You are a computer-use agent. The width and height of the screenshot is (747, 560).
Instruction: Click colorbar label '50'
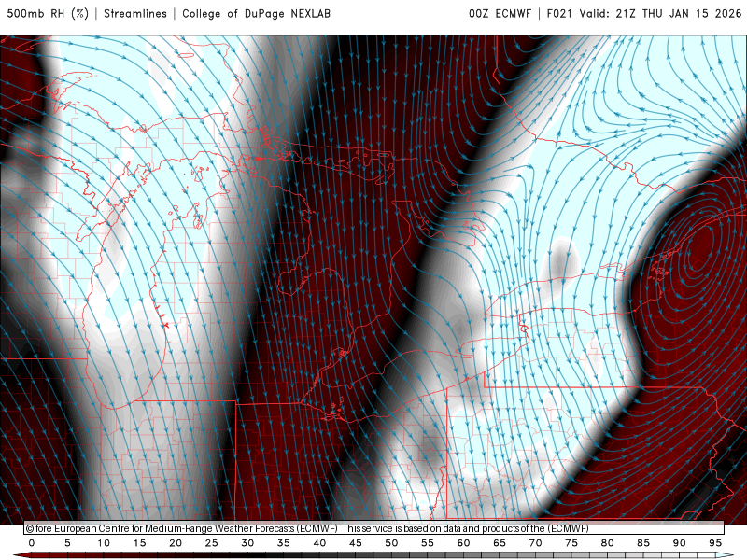391,543
